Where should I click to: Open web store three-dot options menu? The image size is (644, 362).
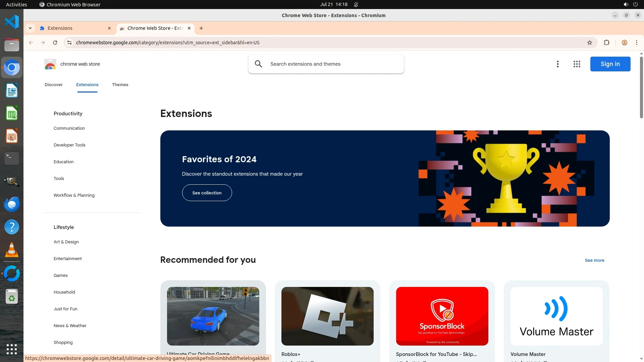(557, 64)
